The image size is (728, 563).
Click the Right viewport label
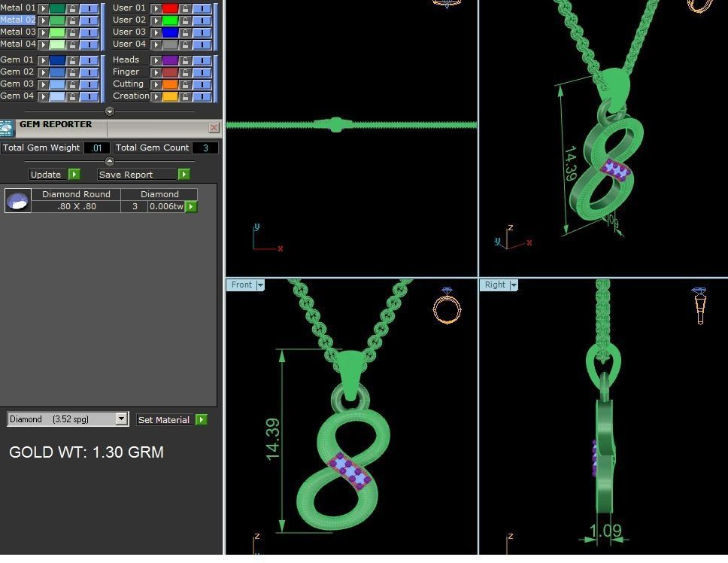tap(495, 285)
